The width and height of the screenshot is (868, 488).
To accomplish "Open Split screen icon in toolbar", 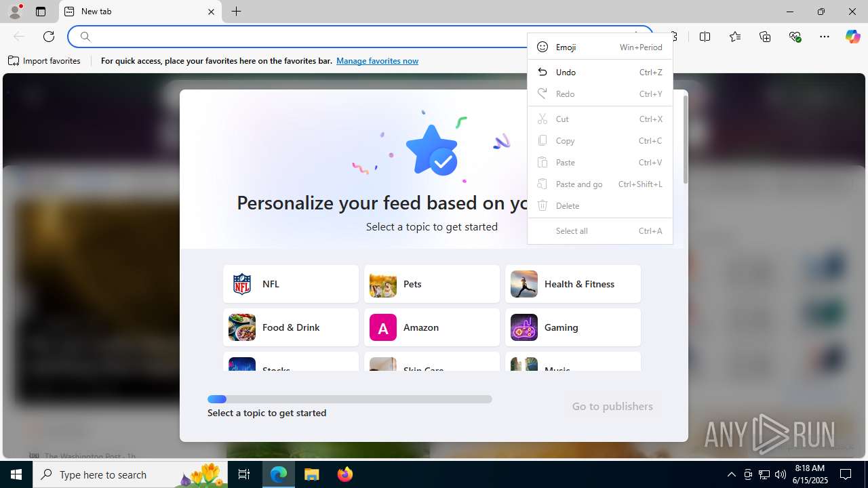I will (x=705, y=37).
